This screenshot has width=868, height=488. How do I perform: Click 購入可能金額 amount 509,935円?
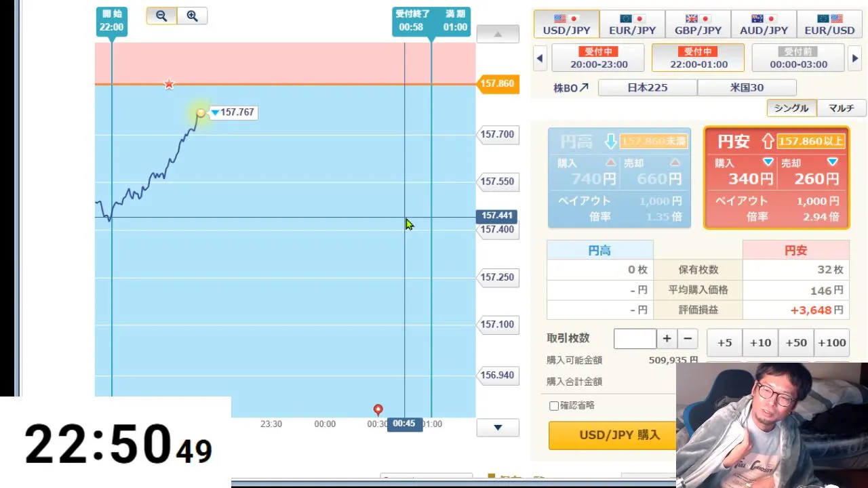[673, 361]
